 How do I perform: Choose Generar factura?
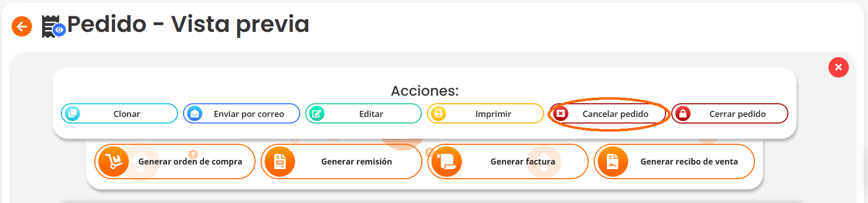coord(523,161)
